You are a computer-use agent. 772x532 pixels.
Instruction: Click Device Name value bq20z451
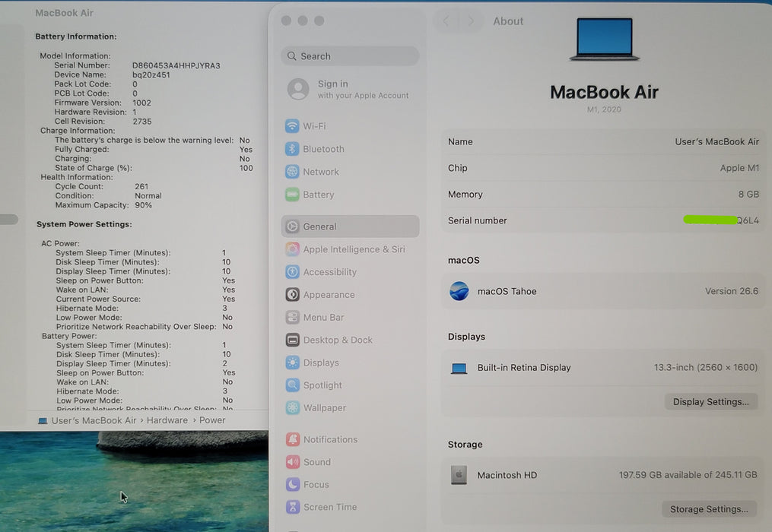(x=151, y=74)
